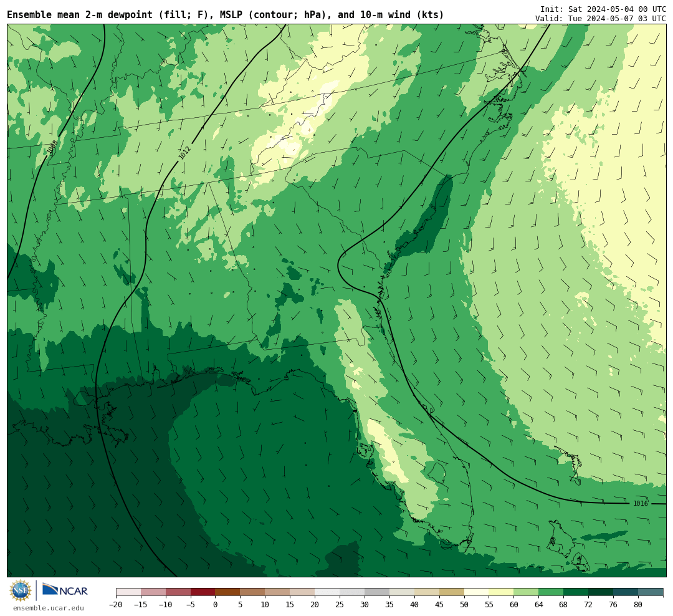Click the 50 tick label on colorbar
673x616 pixels.
click(464, 604)
